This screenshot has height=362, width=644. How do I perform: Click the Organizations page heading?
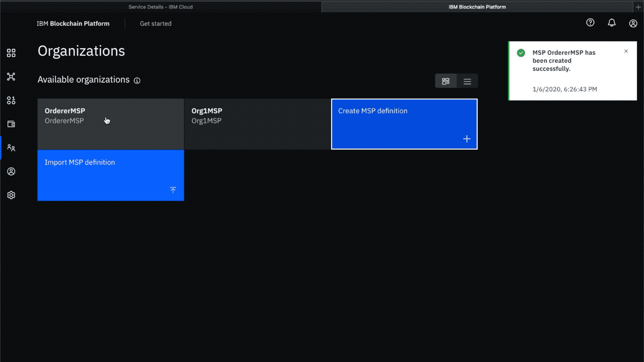coord(81,51)
